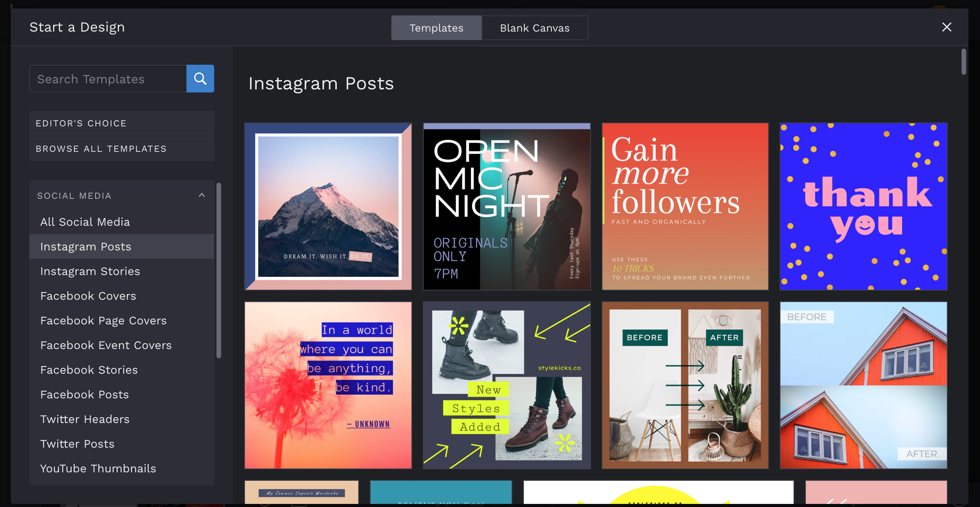The width and height of the screenshot is (980, 507).
Task: Select Facebook Covers category
Action: (122, 296)
